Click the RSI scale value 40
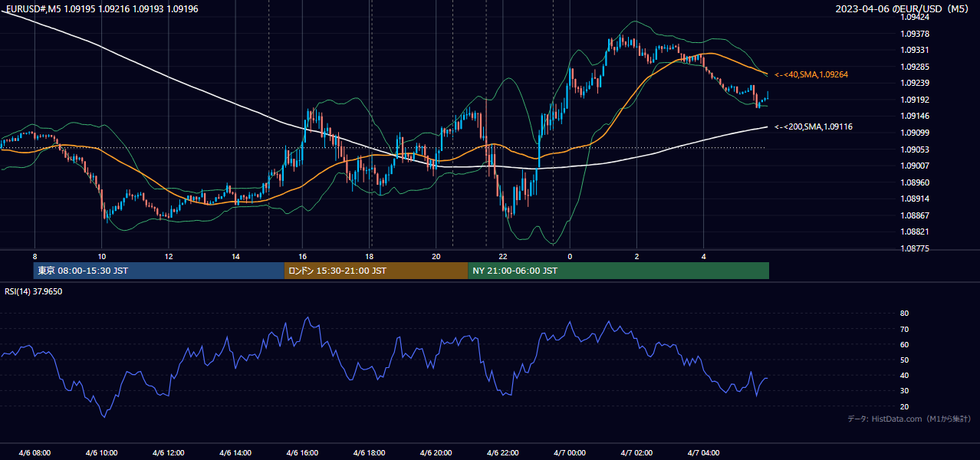The image size is (980, 460). 905,375
